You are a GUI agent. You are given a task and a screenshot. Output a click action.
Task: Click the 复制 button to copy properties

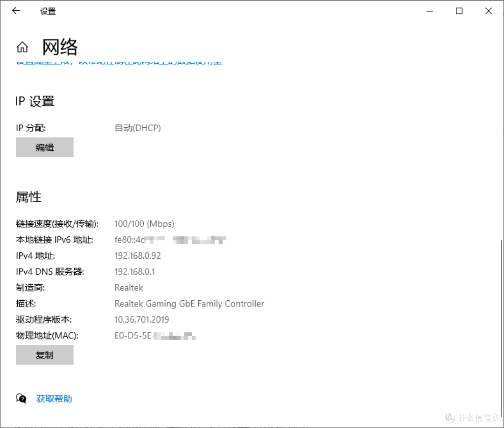[x=45, y=355]
